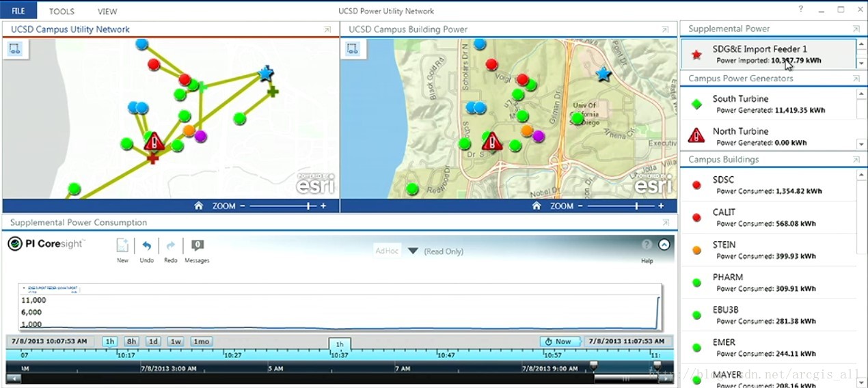Image resolution: width=868 pixels, height=388 pixels.
Task: Click Undo in PI Coresight toolbar
Action: (146, 250)
